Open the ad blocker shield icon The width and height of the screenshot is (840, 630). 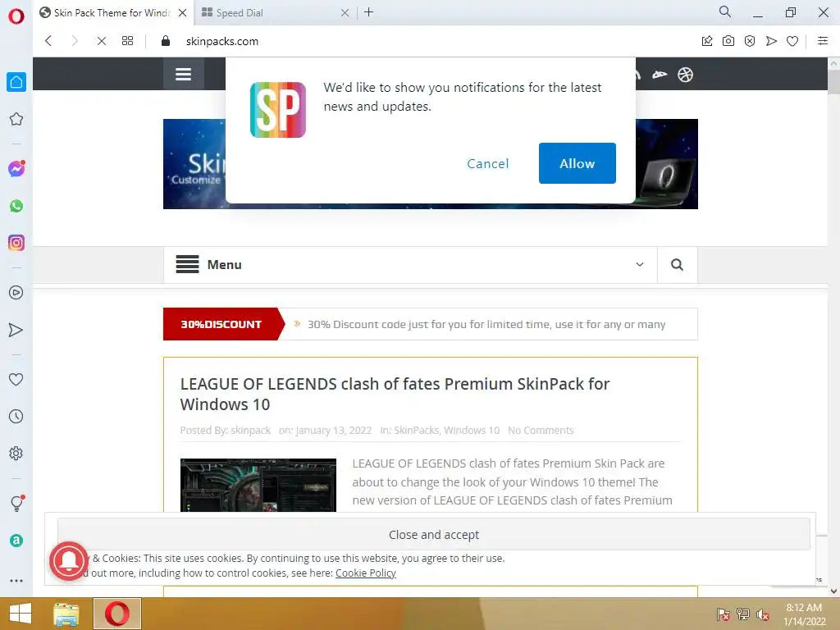[750, 41]
